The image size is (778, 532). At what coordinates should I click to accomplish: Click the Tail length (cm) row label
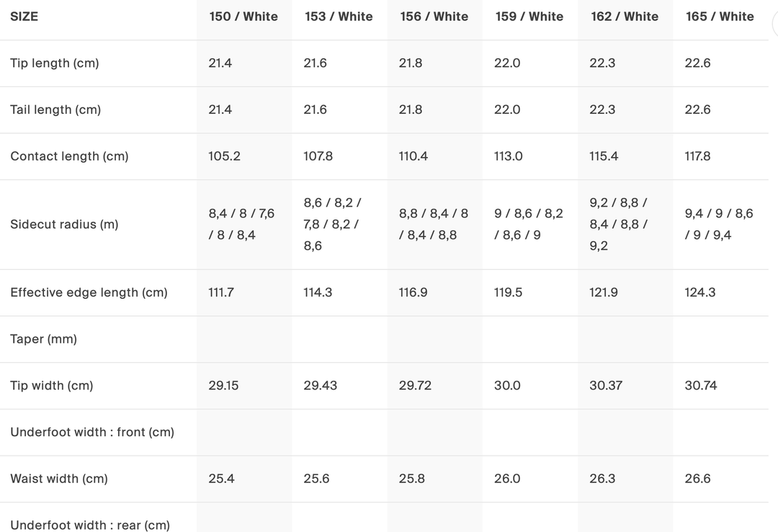pos(55,109)
